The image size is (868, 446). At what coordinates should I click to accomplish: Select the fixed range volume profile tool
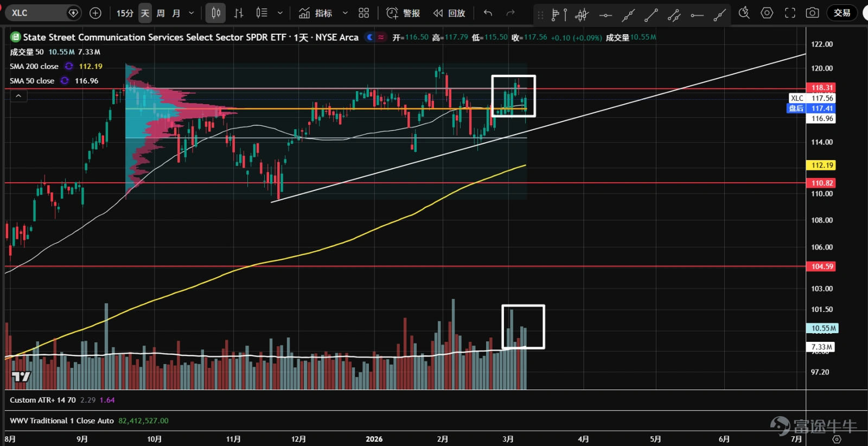[x=559, y=15]
